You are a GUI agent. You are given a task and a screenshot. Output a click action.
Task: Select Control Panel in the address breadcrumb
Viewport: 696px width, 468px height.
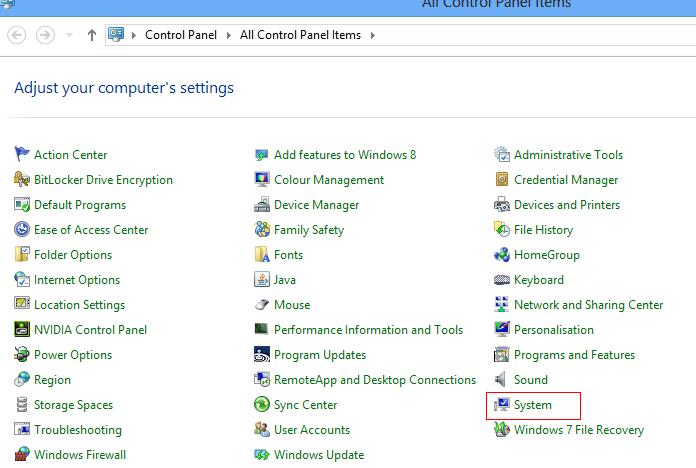(x=181, y=35)
